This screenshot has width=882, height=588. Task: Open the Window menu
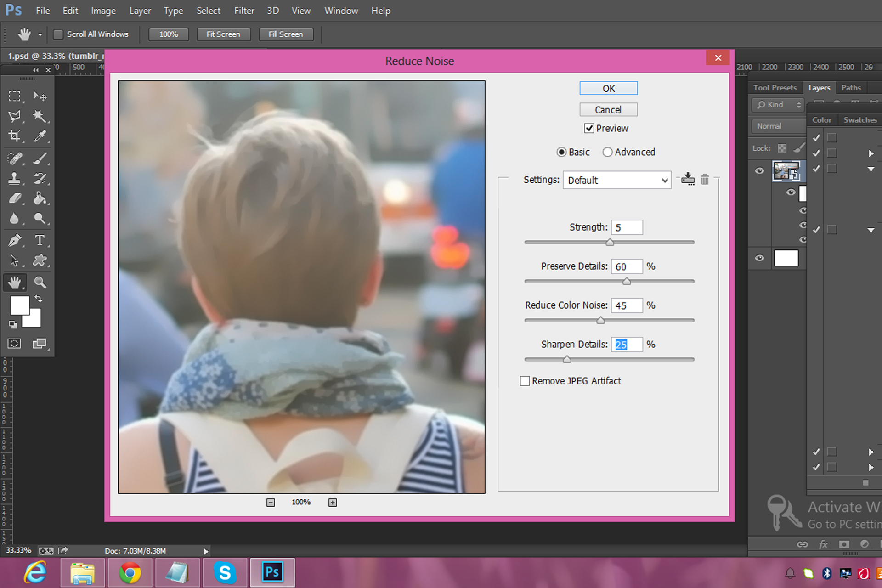(341, 11)
